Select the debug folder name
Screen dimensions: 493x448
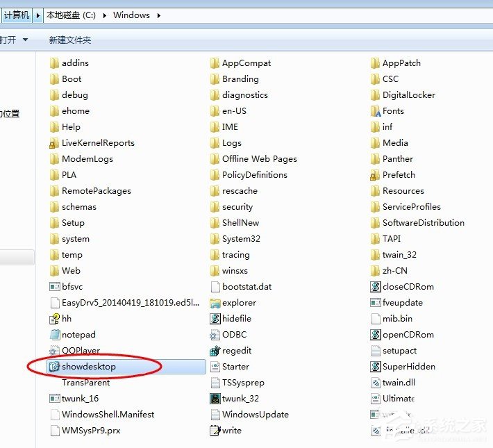(75, 95)
